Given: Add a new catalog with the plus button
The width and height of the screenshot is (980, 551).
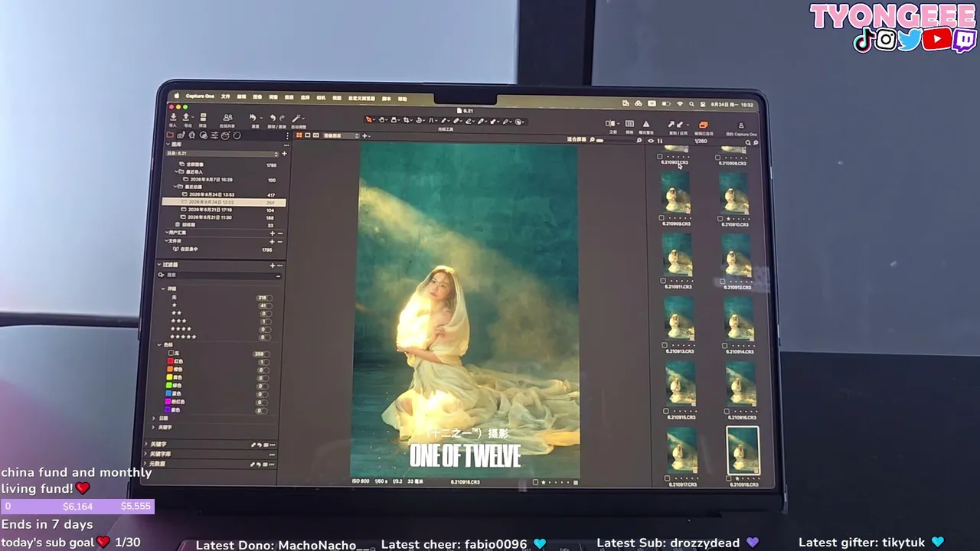Looking at the screenshot, I should point(285,153).
